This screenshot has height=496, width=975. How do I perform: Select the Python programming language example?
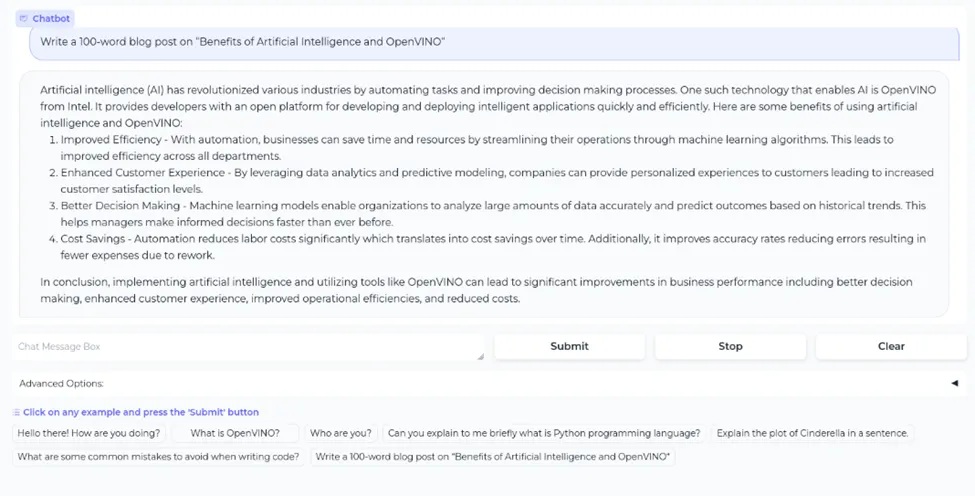point(544,433)
